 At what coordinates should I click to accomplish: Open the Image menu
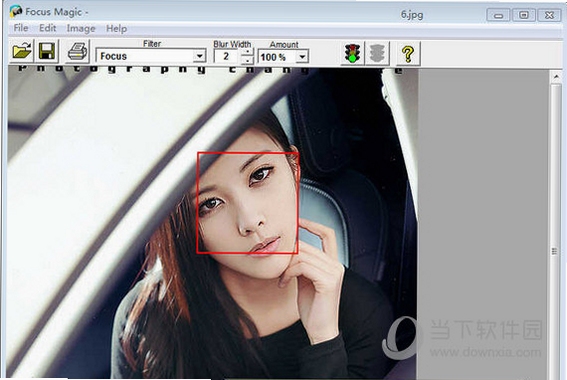(81, 28)
